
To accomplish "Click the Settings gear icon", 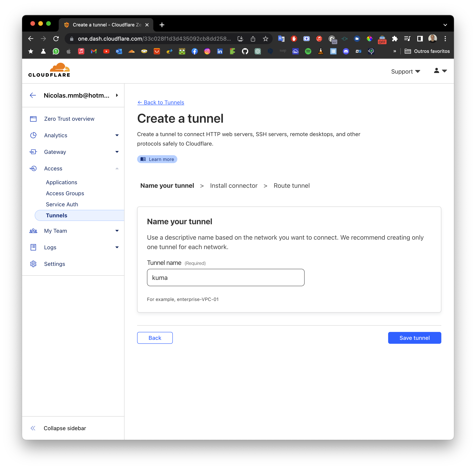I will point(33,264).
